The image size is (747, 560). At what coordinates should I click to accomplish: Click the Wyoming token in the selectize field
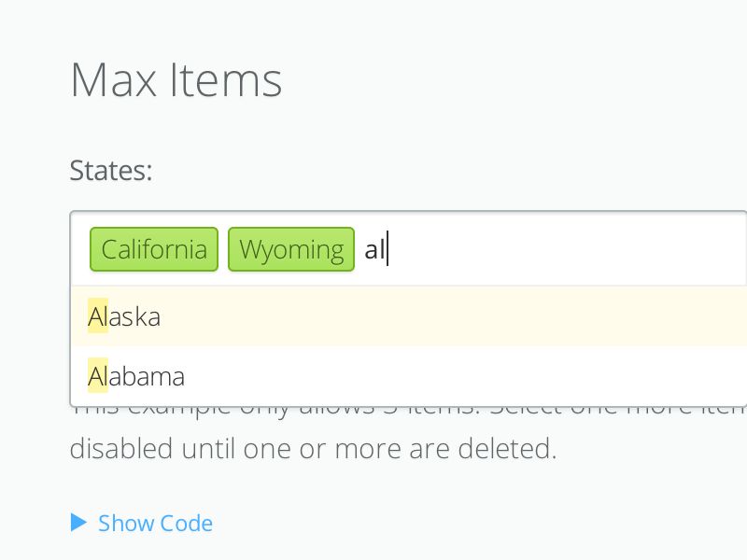pyautogui.click(x=290, y=248)
